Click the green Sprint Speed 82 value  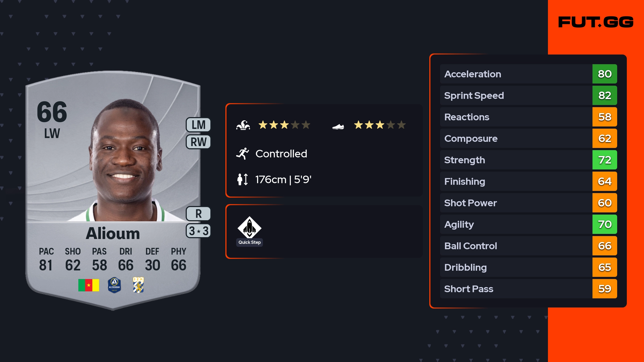click(x=605, y=95)
